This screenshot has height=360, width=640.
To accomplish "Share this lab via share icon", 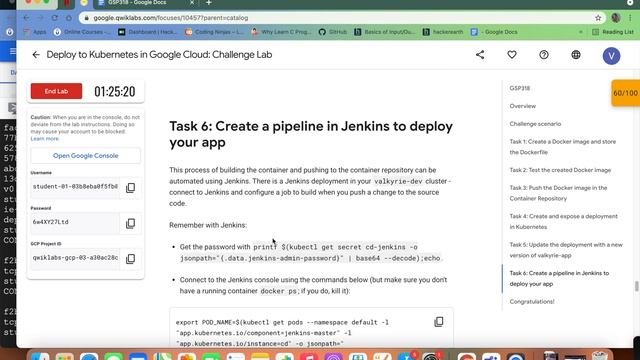I will click(x=480, y=55).
